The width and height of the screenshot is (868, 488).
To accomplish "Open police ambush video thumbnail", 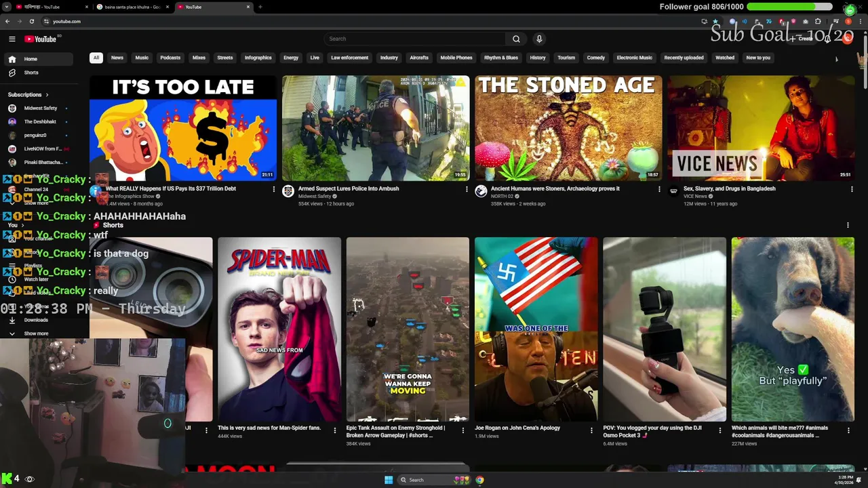I will tap(376, 128).
